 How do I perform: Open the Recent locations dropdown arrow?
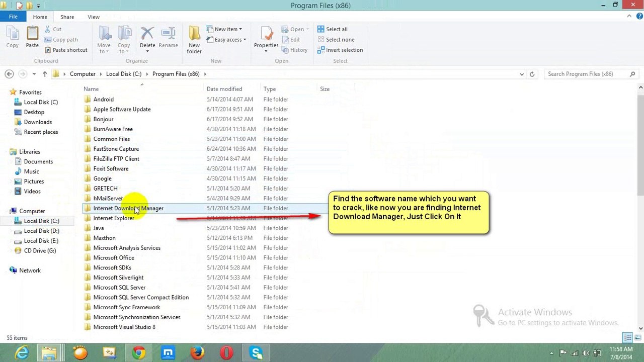pyautogui.click(x=34, y=74)
